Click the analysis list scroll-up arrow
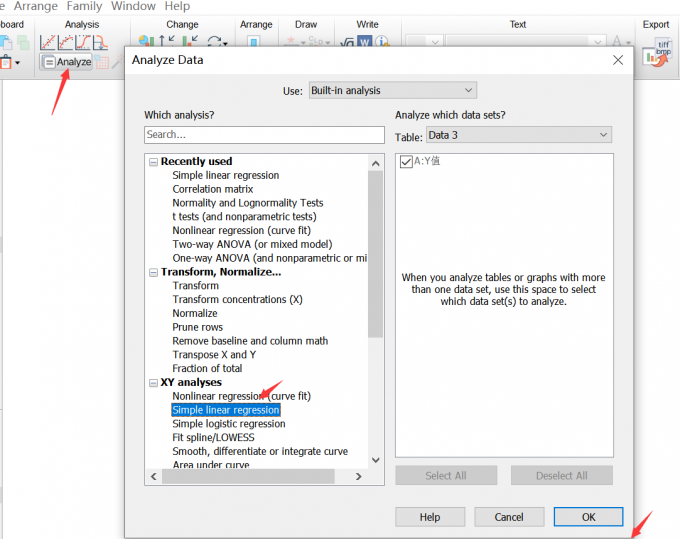Viewport: 680px width, 539px height. (x=376, y=163)
